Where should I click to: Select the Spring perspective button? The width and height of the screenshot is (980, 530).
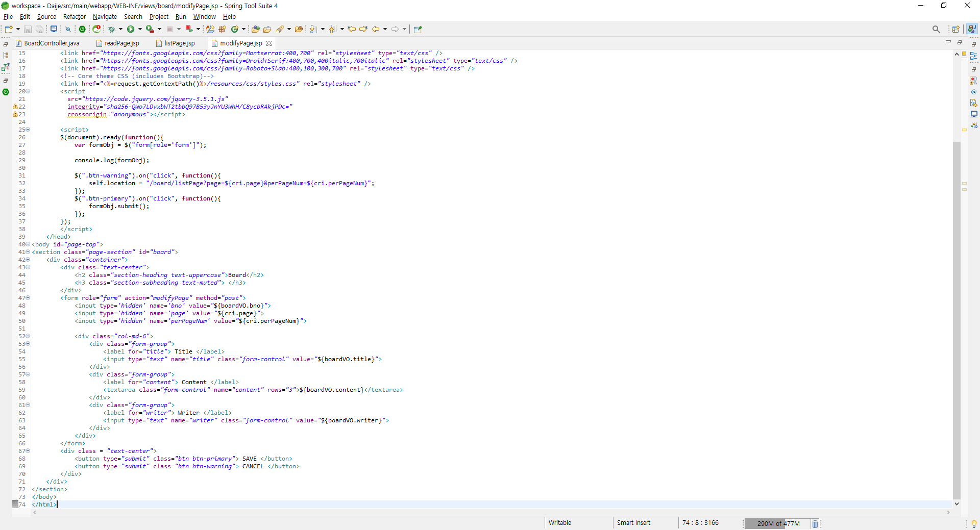[972, 29]
